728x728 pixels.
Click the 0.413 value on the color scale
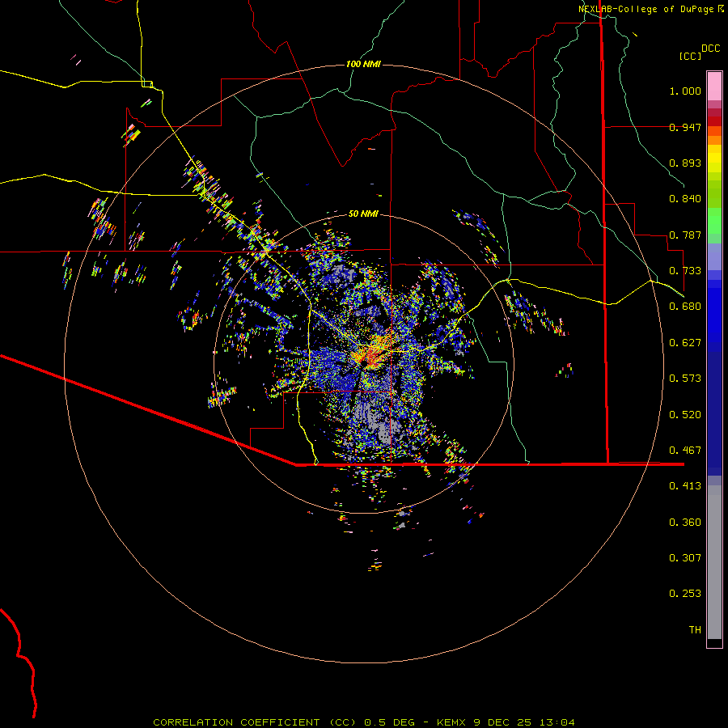(x=685, y=486)
